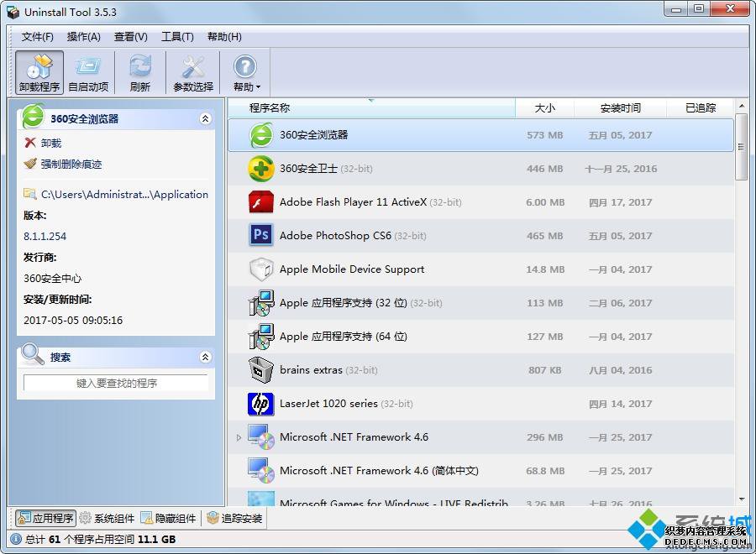Select the 360安全卫士 program icon
This screenshot has height=554, width=756.
click(x=261, y=169)
